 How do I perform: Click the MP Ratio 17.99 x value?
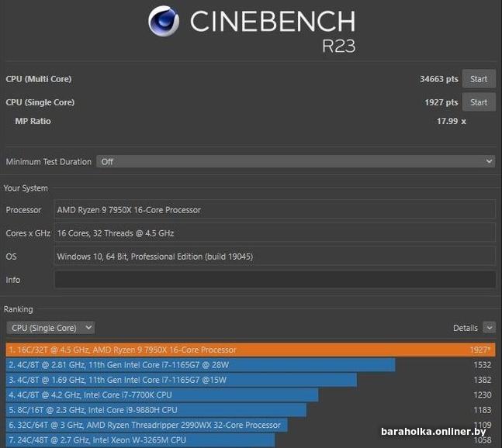click(451, 121)
